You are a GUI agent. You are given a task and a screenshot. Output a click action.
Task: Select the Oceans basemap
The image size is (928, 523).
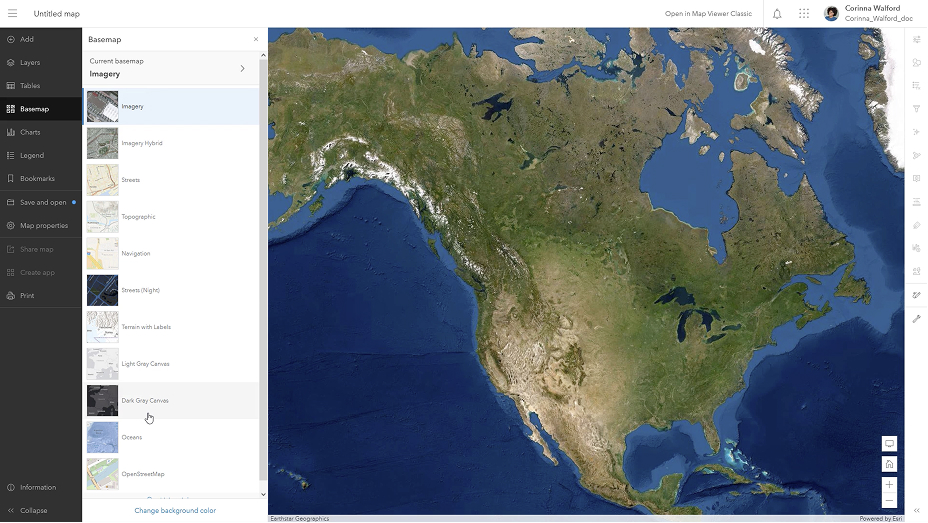coord(171,437)
